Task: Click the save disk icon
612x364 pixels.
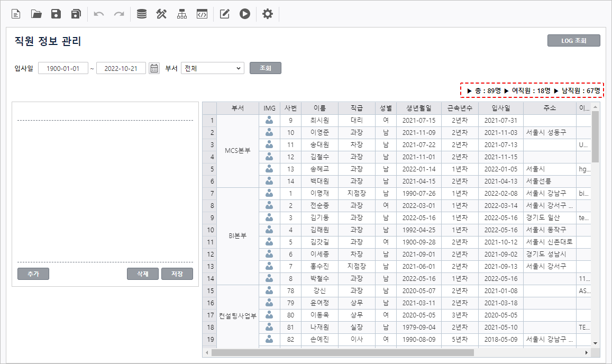Action: point(56,14)
